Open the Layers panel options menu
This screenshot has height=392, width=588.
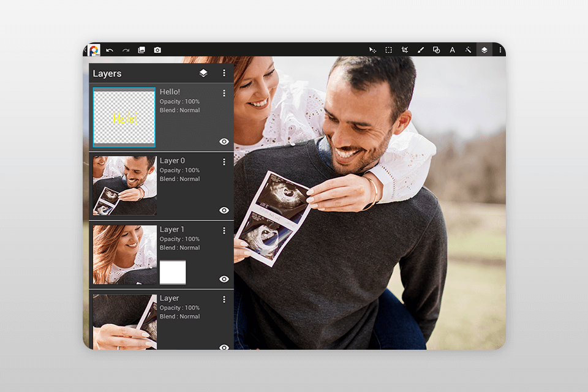(x=224, y=73)
